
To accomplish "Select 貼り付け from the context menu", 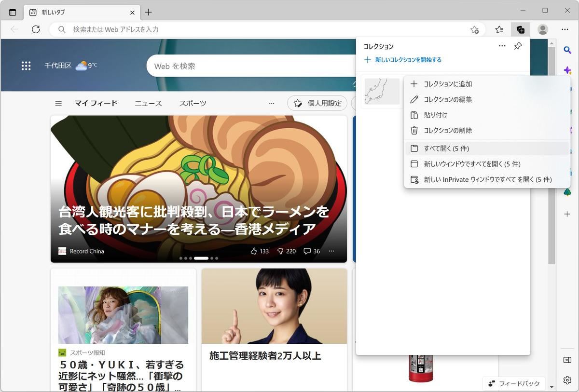I will pos(487,115).
